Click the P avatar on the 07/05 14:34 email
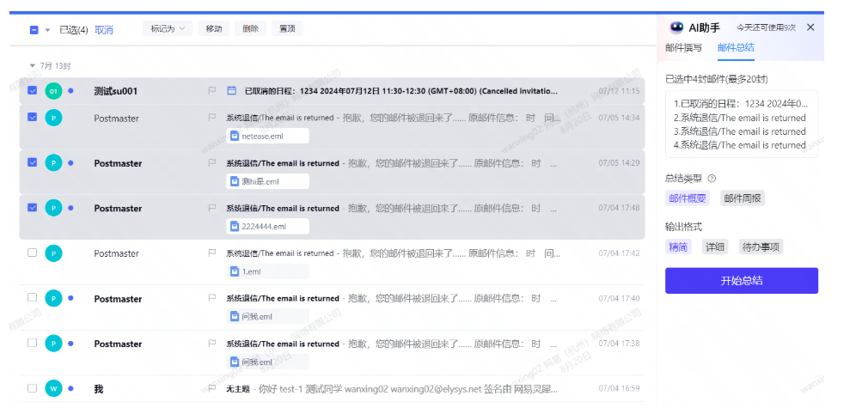This screenshot has height=408, width=868. 53,118
